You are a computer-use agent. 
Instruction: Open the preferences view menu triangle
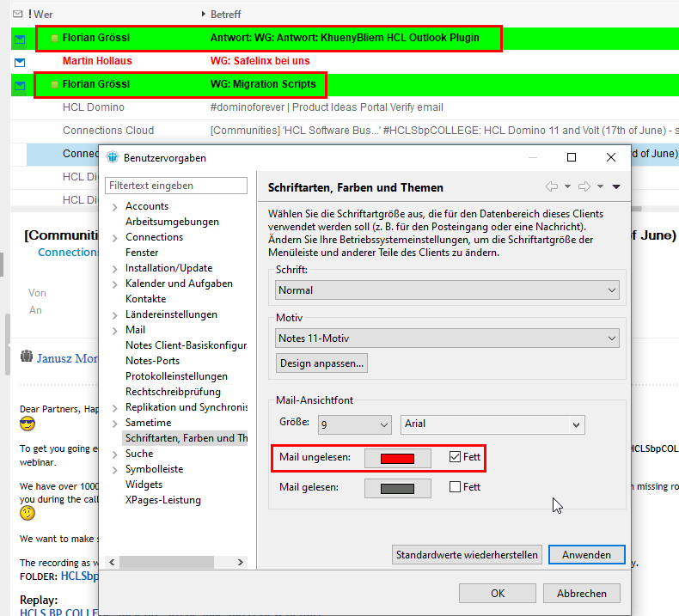tap(615, 186)
